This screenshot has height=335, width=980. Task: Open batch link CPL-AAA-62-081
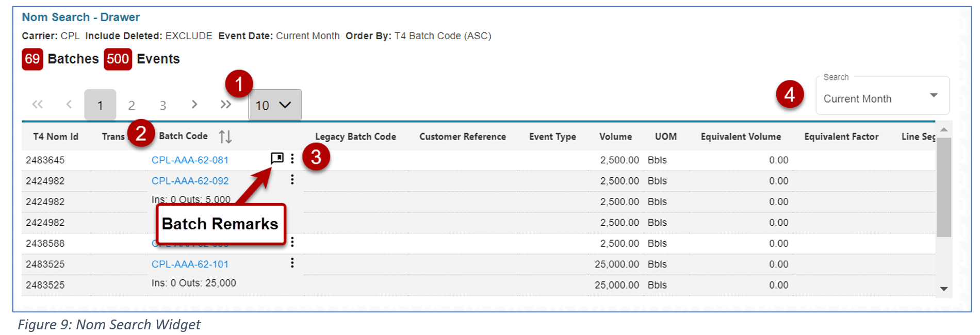(x=190, y=160)
